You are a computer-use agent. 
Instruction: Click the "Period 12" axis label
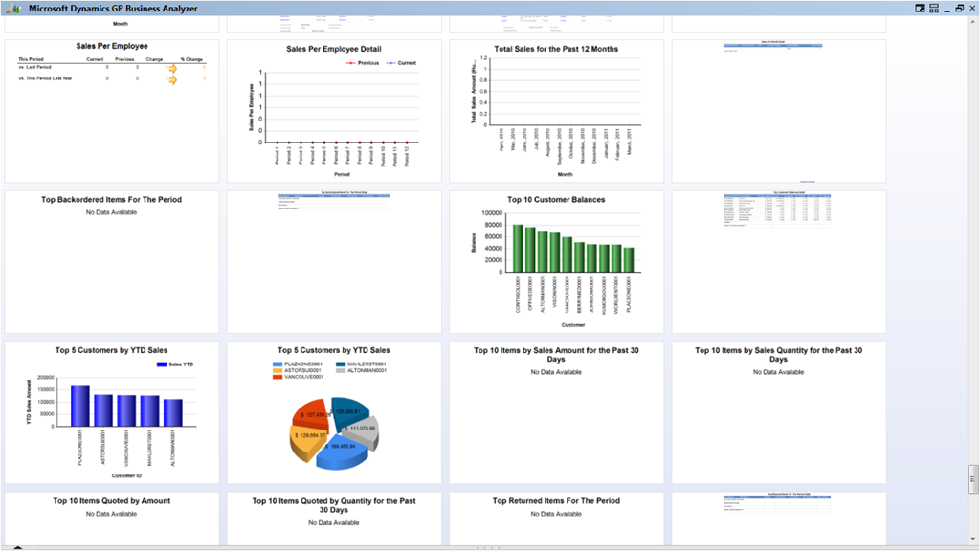tap(407, 157)
